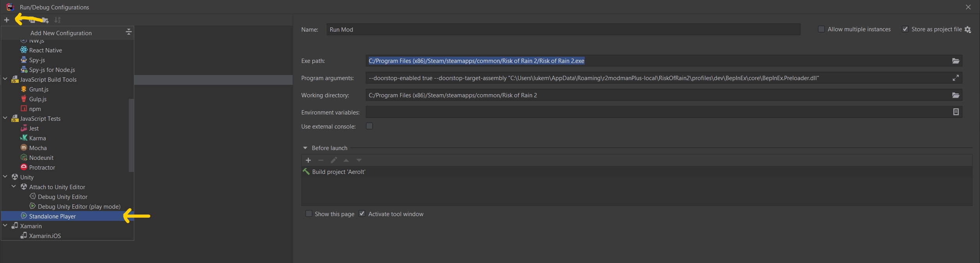Viewport: 980px width, 263px height.
Task: Click the create new folder icon
Action: pyautogui.click(x=45, y=20)
